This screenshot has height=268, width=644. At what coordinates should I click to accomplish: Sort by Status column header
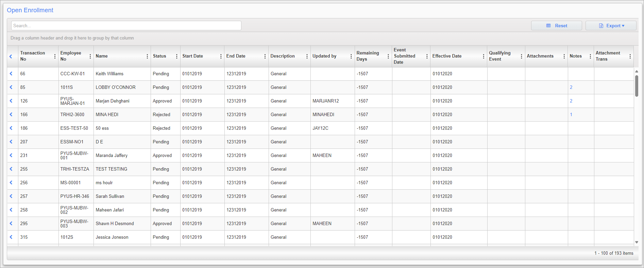click(159, 56)
